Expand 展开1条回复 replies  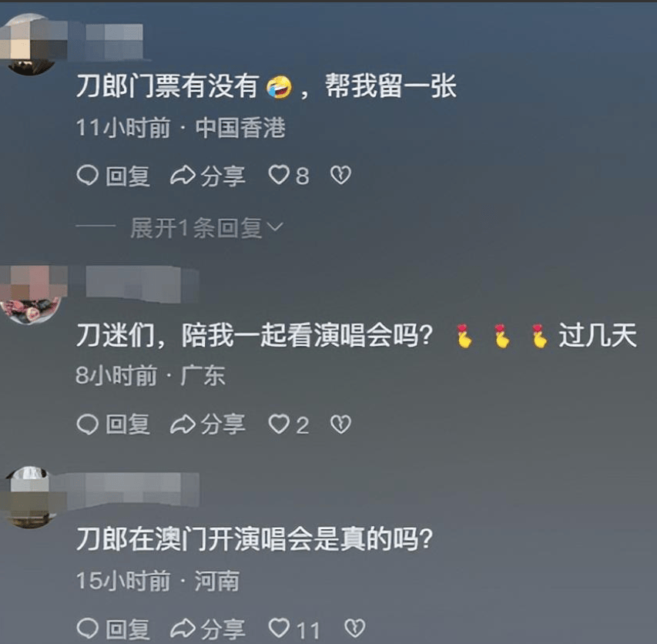coord(196,228)
